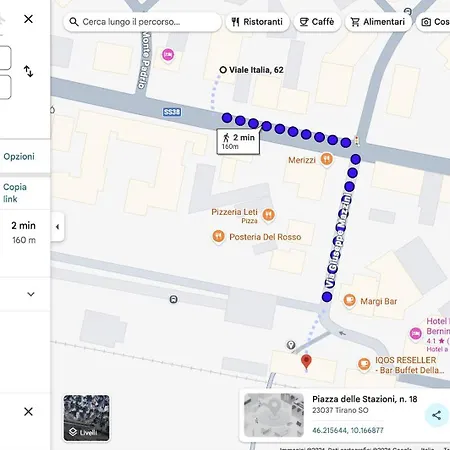Close the directions panel with the top X
Screen dimensions: 450x450
[x=28, y=19]
